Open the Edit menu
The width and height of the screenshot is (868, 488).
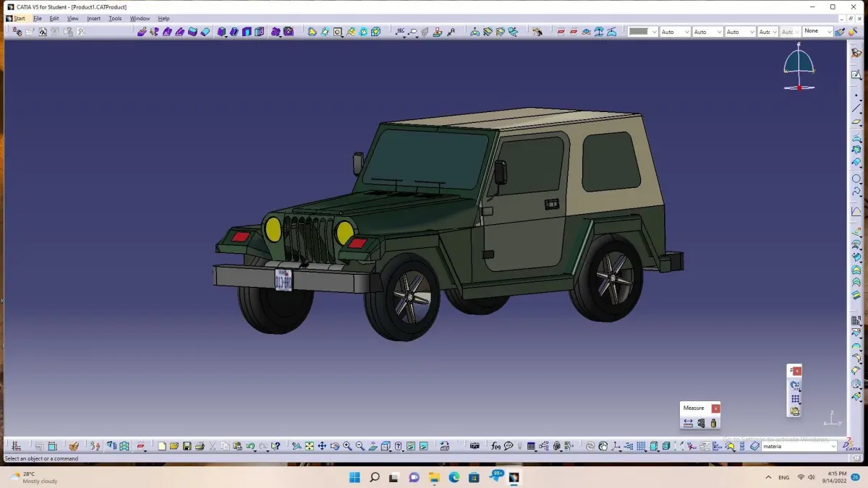pyautogui.click(x=54, y=19)
